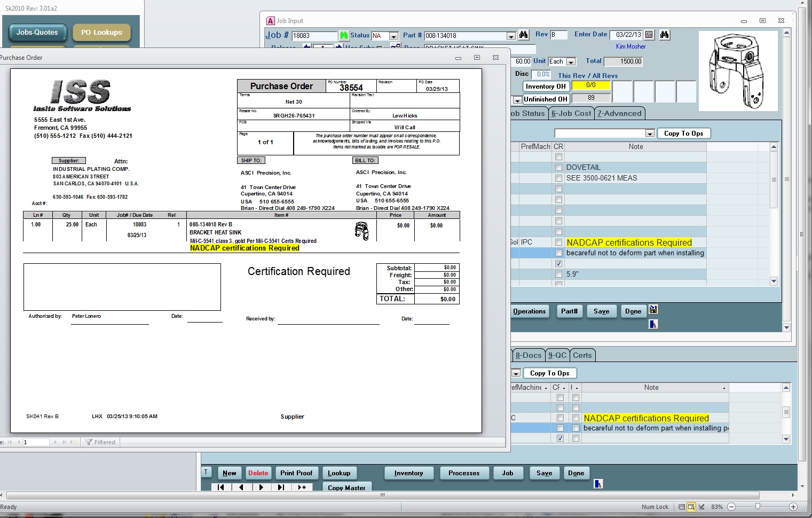Toggle CR checkbox for upper becareful not to deform row

[x=558, y=253]
